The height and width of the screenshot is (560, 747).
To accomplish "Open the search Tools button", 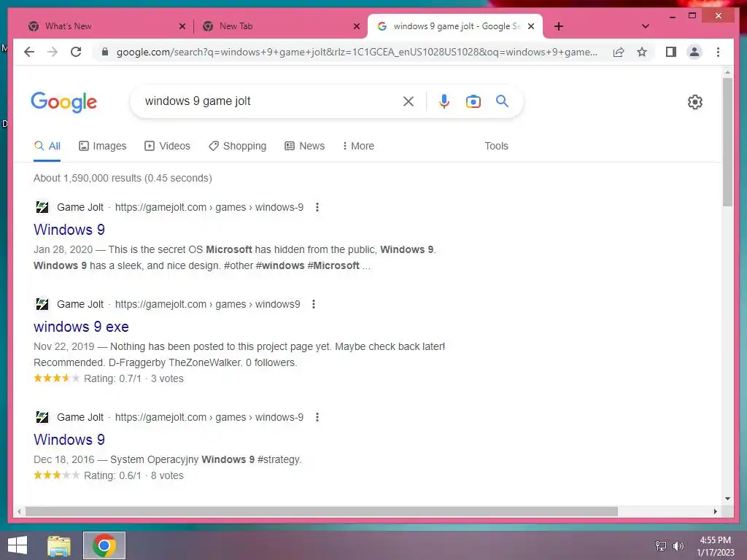I will point(496,146).
